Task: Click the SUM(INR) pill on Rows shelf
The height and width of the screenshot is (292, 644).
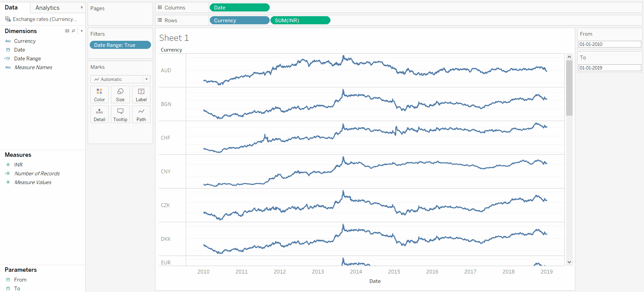Action: coord(300,20)
